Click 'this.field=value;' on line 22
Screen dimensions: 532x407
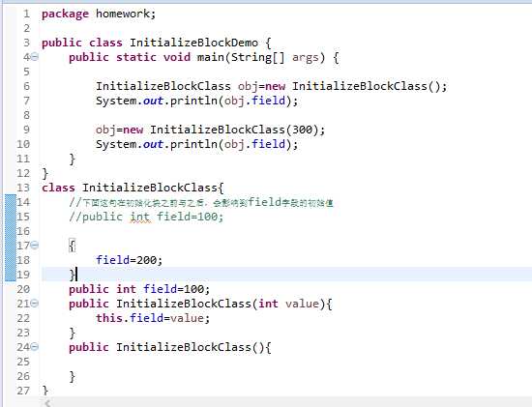tap(153, 318)
